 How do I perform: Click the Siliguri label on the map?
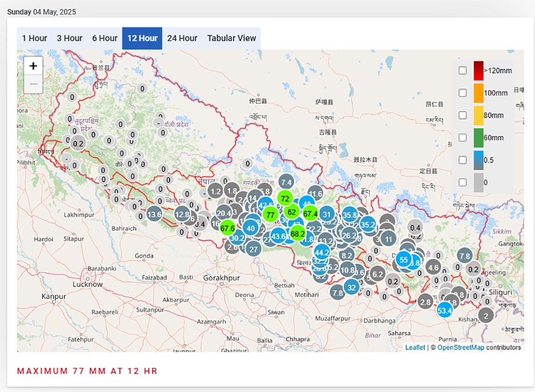(x=500, y=292)
